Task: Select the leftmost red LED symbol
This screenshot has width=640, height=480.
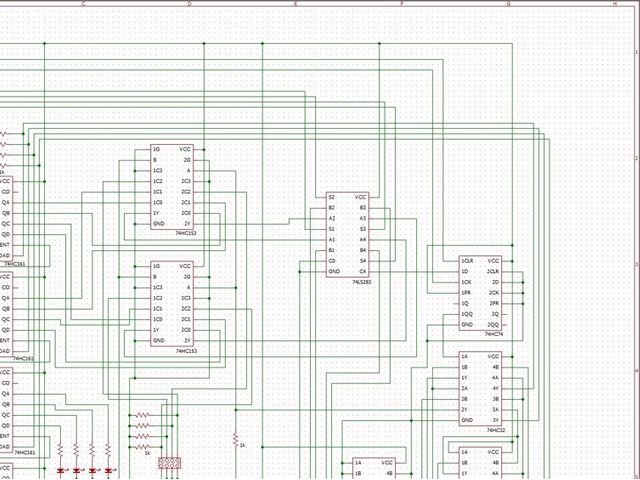Action: click(60, 471)
